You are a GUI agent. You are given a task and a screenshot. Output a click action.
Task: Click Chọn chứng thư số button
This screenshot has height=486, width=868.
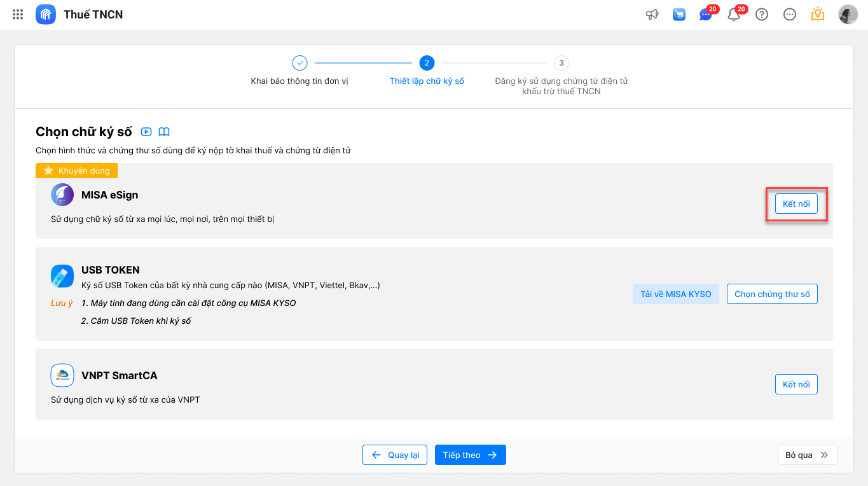[x=772, y=294]
